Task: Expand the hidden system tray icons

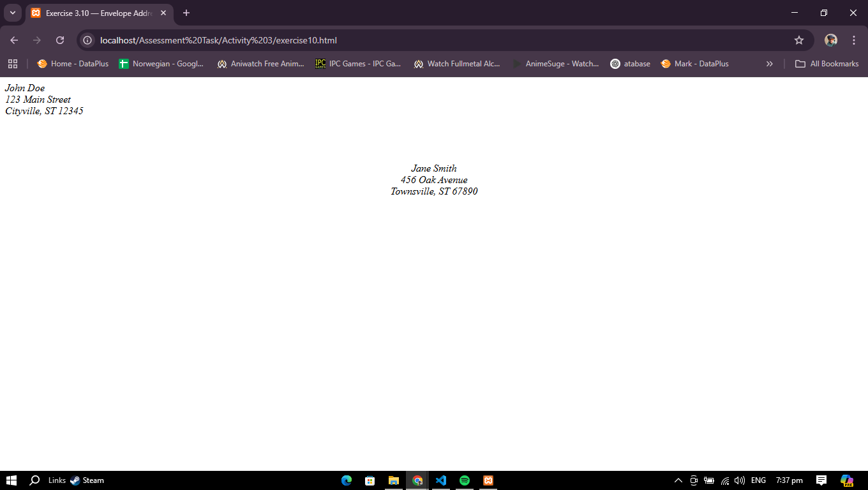Action: [678, 480]
